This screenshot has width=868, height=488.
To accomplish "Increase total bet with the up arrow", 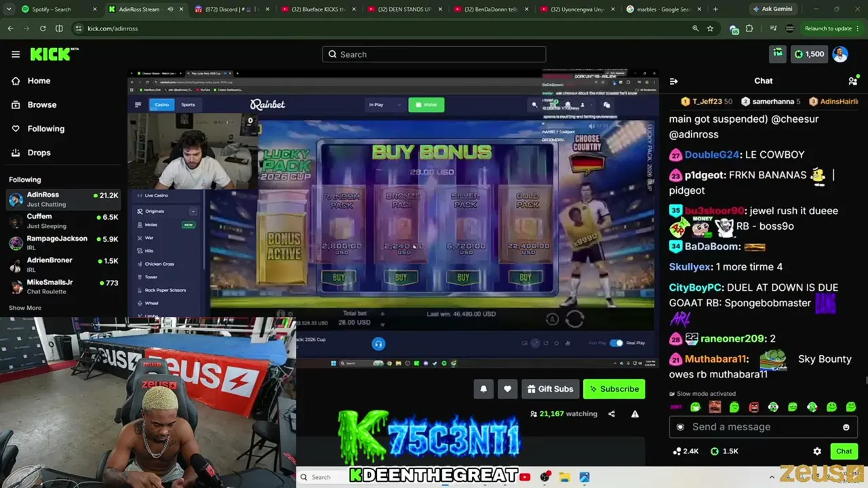I will tap(382, 314).
